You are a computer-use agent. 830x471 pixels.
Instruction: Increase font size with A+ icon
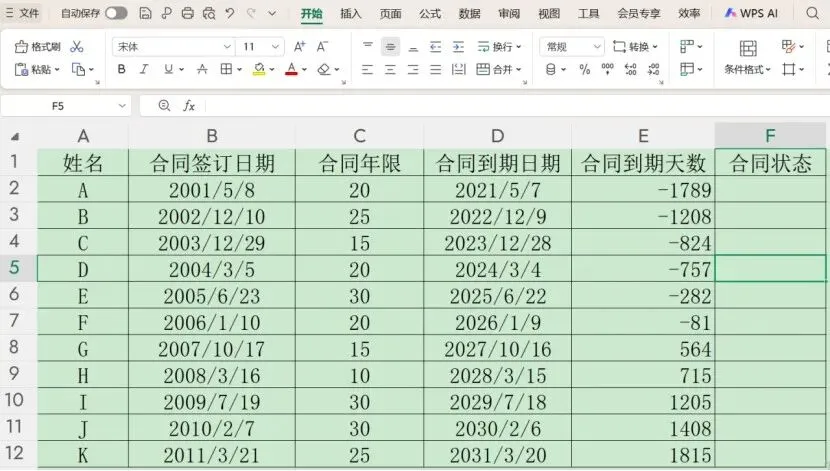click(x=299, y=47)
